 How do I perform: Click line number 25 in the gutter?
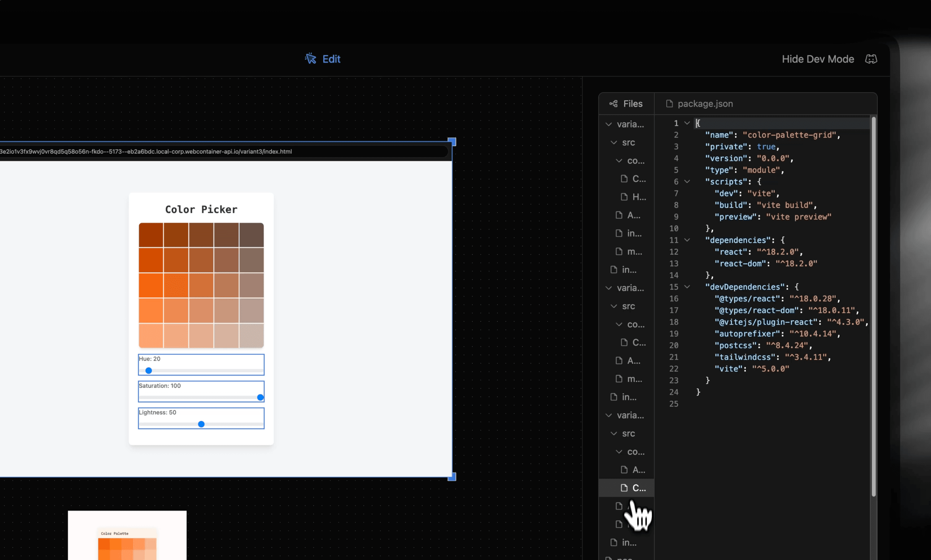[674, 404]
